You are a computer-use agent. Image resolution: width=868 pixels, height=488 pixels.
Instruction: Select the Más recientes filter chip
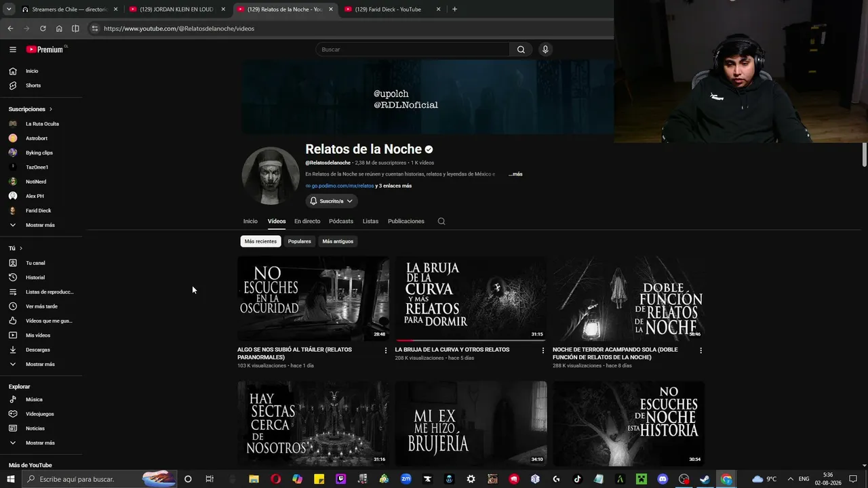[x=260, y=241]
